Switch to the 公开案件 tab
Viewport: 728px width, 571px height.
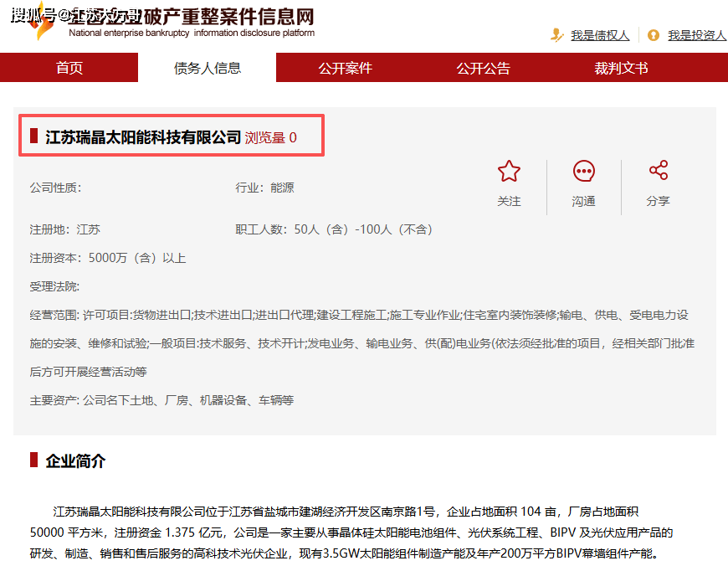345,67
